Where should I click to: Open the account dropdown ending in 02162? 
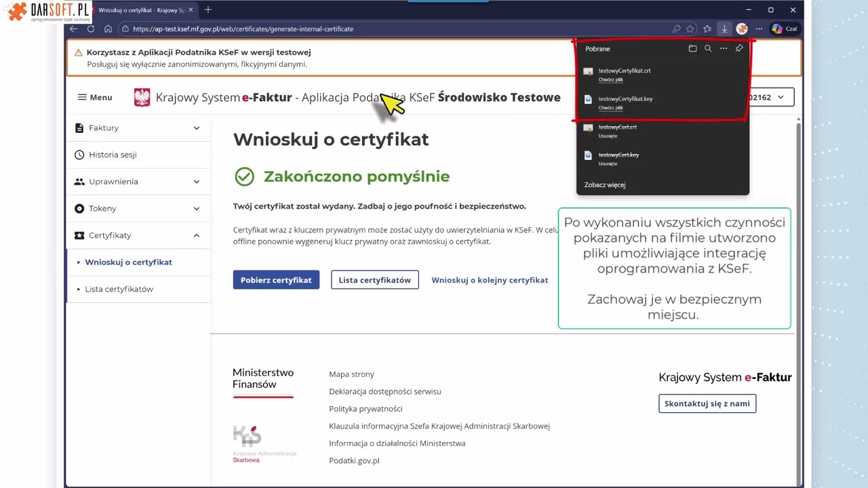point(771,97)
